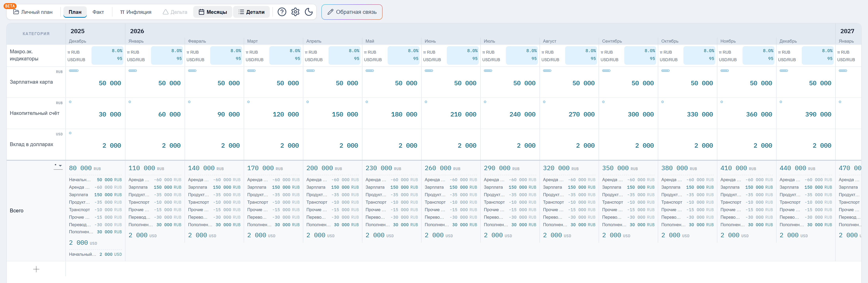Open the help question mark icon
The width and height of the screenshot is (868, 283).
(x=282, y=12)
